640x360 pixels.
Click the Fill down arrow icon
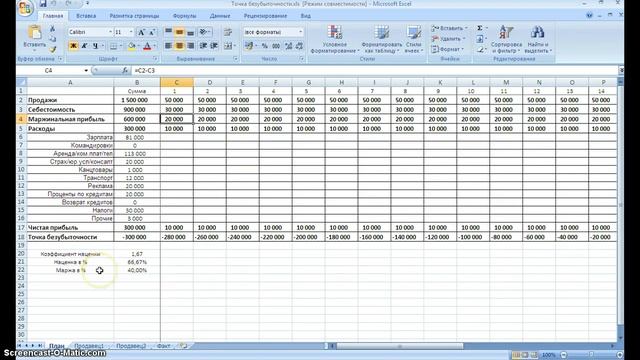[x=480, y=39]
